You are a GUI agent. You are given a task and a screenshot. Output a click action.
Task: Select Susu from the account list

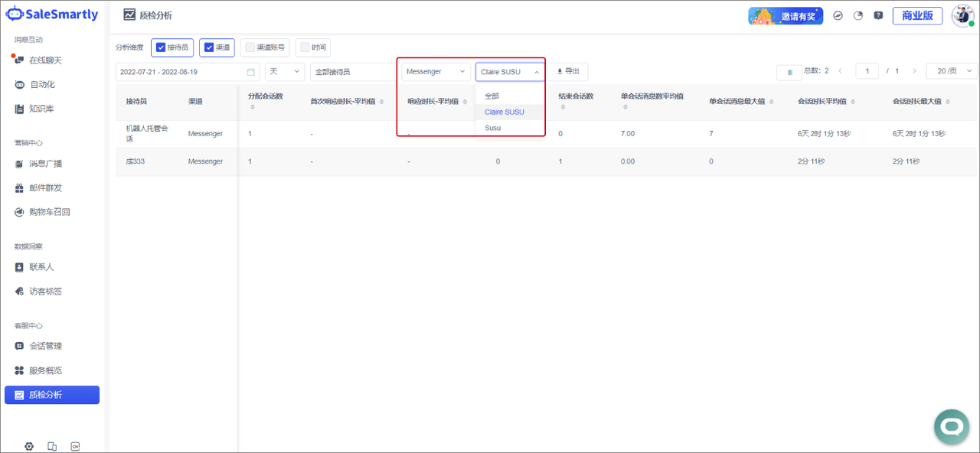[493, 128]
